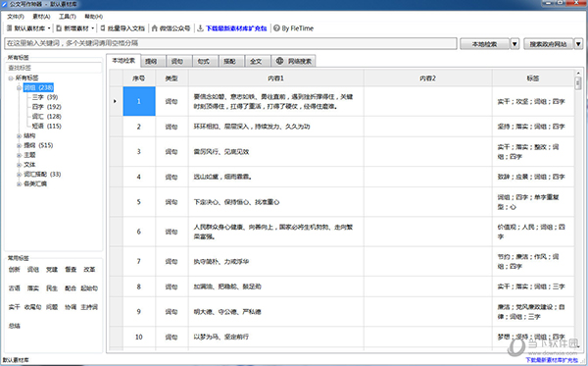Image resolution: width=588 pixels, height=366 pixels.
Task: Open dropdown arrow next to 本地检索 button
Action: coord(514,44)
